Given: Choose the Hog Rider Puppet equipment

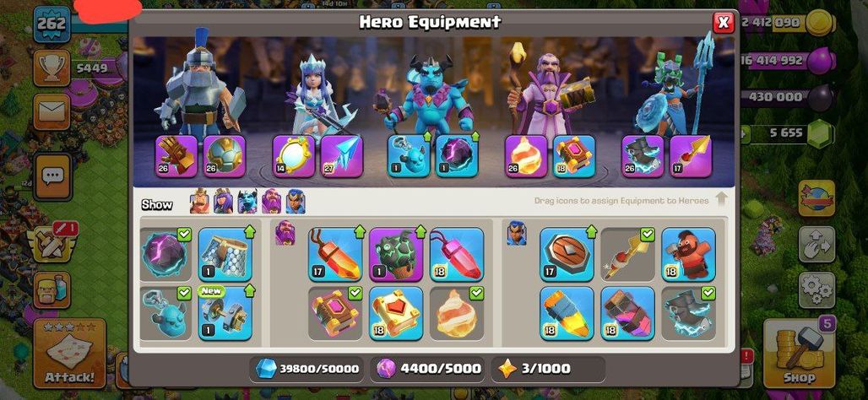Looking at the screenshot, I should tap(688, 254).
